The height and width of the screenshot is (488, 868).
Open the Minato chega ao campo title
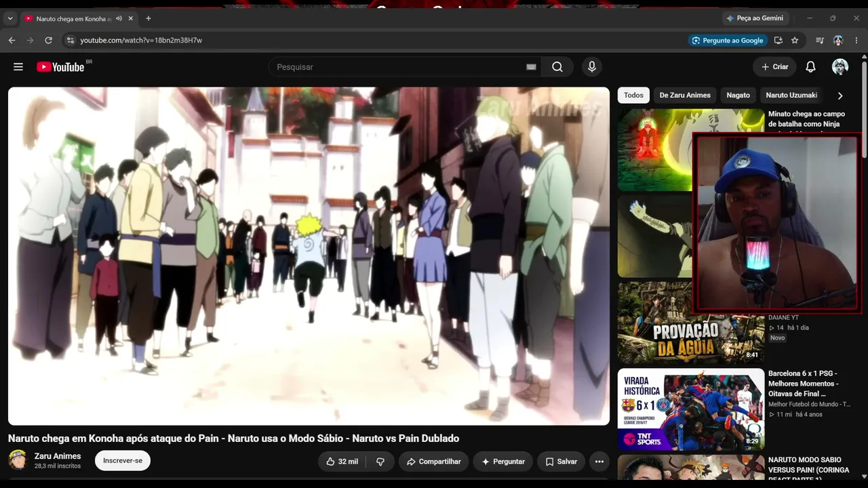click(x=806, y=119)
